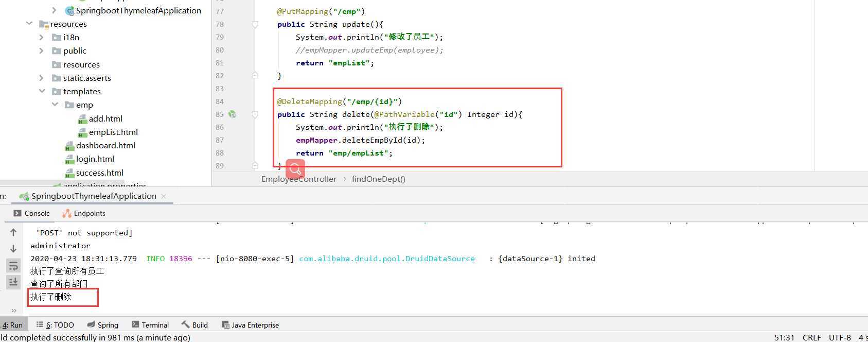Image resolution: width=868 pixels, height=342 pixels.
Task: Click the println "执行了删除" statement in code
Action: [x=369, y=127]
